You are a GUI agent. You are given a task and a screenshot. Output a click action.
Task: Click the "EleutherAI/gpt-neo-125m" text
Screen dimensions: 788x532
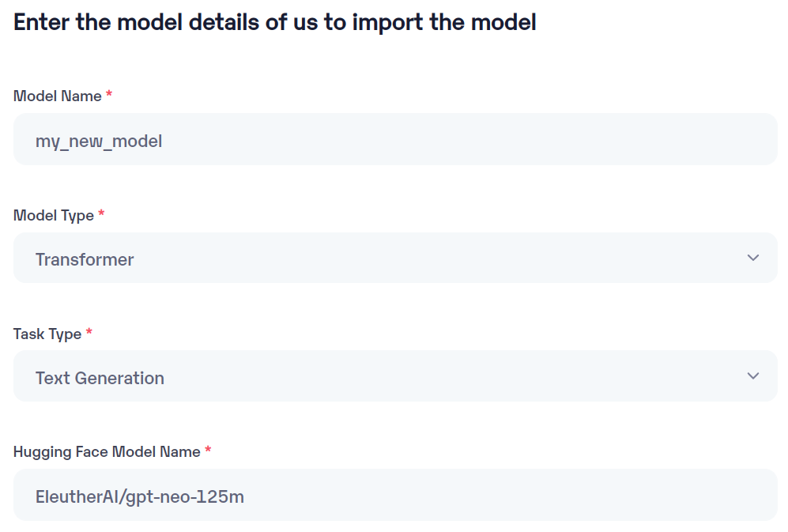tap(139, 496)
